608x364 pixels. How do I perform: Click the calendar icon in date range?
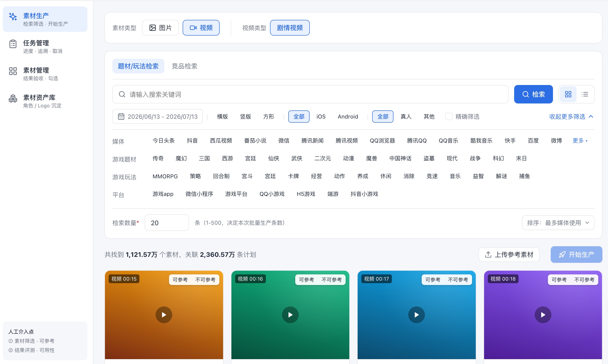pos(121,116)
